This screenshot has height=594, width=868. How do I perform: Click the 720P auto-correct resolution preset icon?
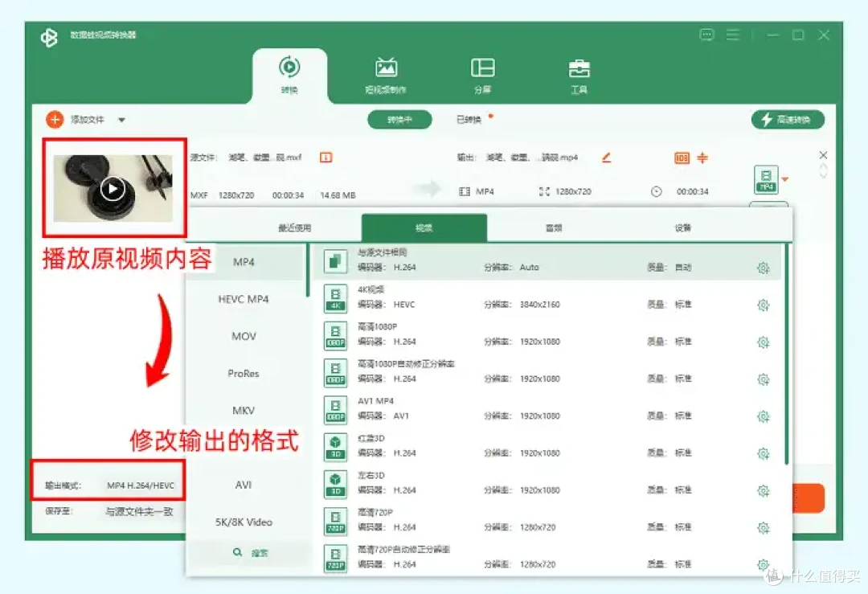pos(335,558)
